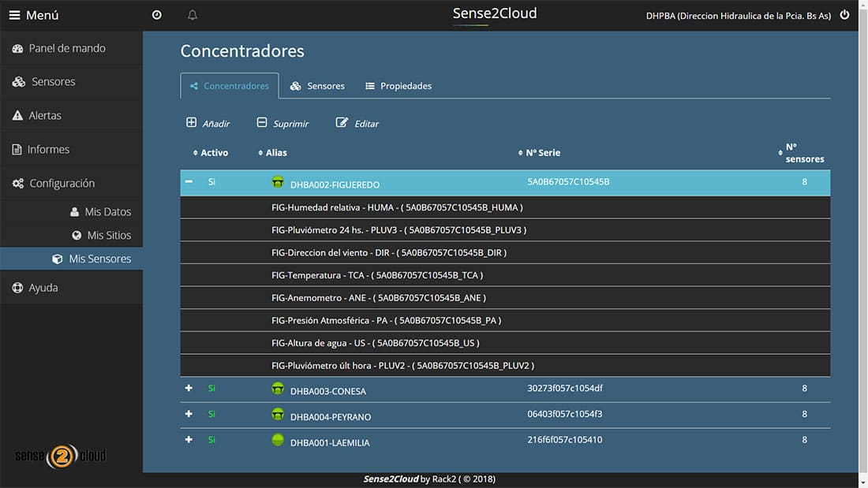Click the DHBA004-PEYRANO status icon
The image size is (868, 488).
(278, 414)
